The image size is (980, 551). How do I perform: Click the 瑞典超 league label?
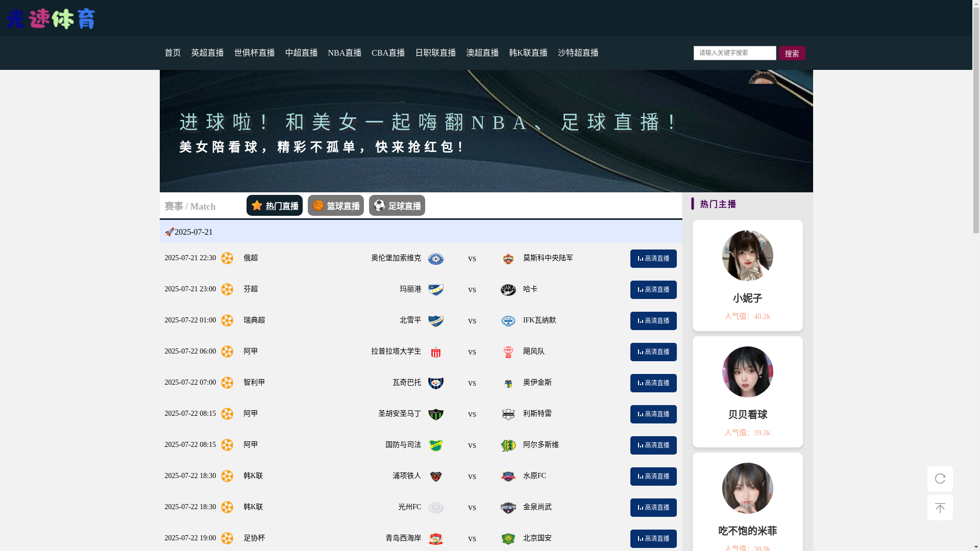pos(254,320)
